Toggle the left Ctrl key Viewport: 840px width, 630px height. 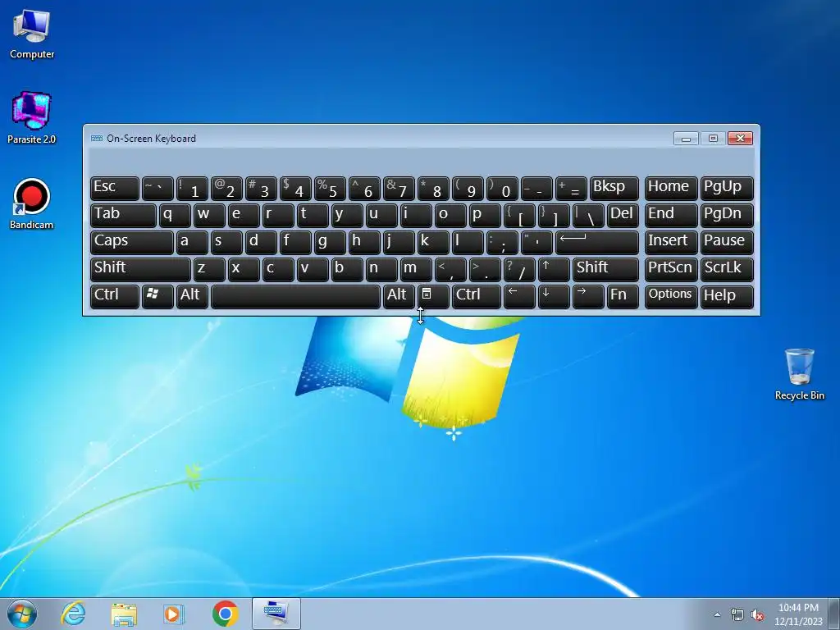(115, 297)
